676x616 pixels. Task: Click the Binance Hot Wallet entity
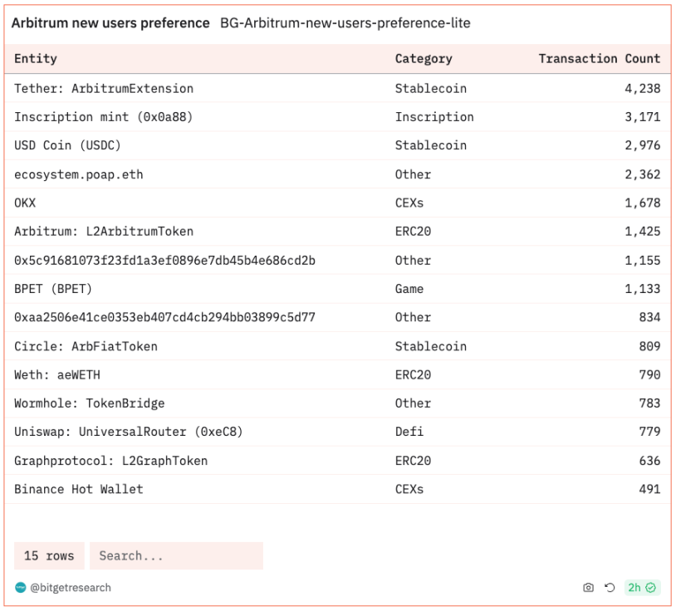[x=79, y=489]
